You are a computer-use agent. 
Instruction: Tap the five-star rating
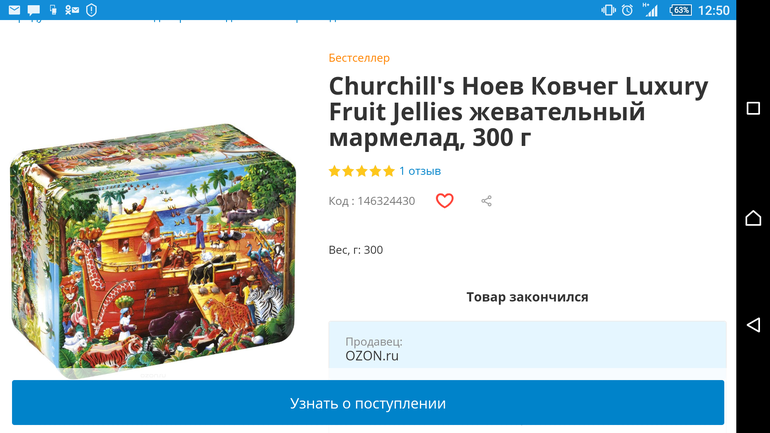pos(361,171)
